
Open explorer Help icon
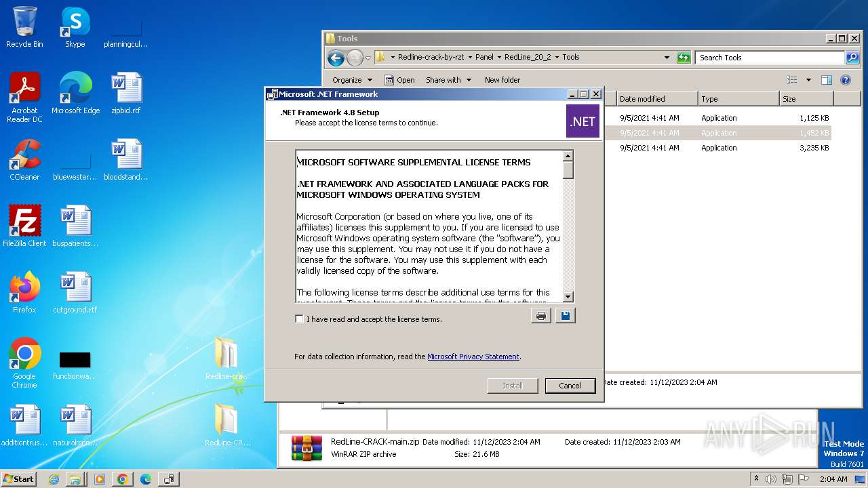click(x=846, y=80)
